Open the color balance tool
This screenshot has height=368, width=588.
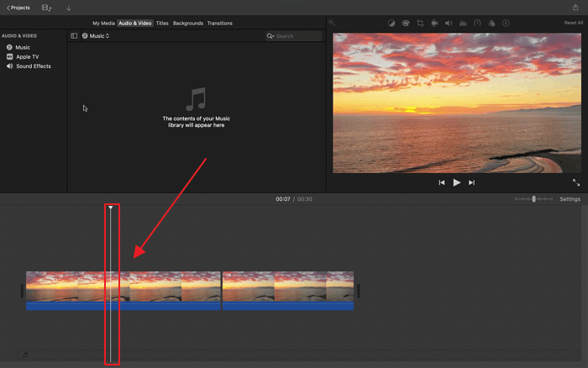(x=391, y=24)
